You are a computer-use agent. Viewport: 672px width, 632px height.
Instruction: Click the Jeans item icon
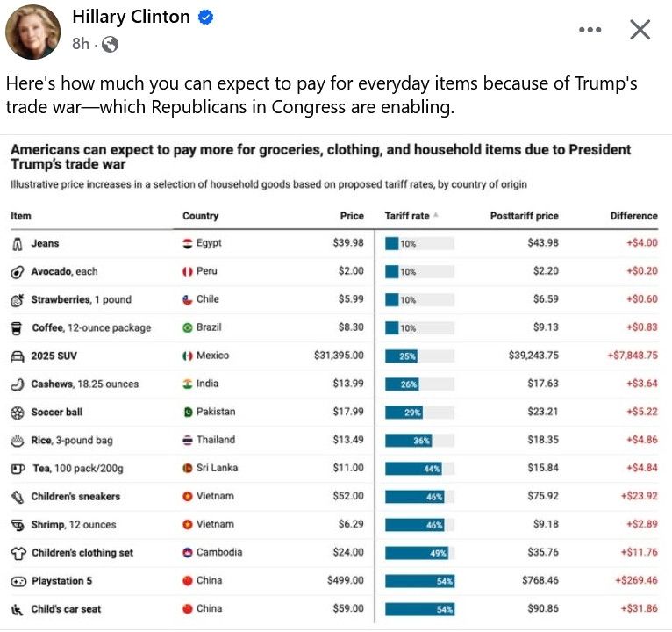18,243
